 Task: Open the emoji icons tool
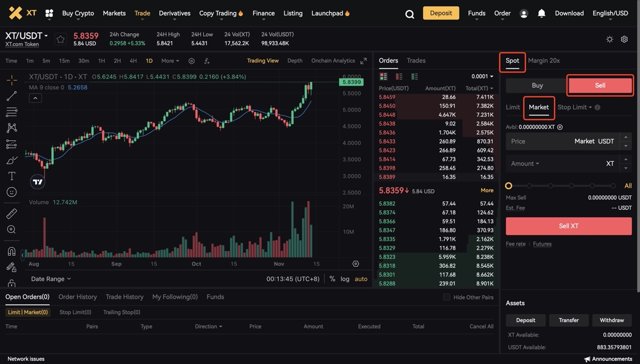(x=12, y=192)
